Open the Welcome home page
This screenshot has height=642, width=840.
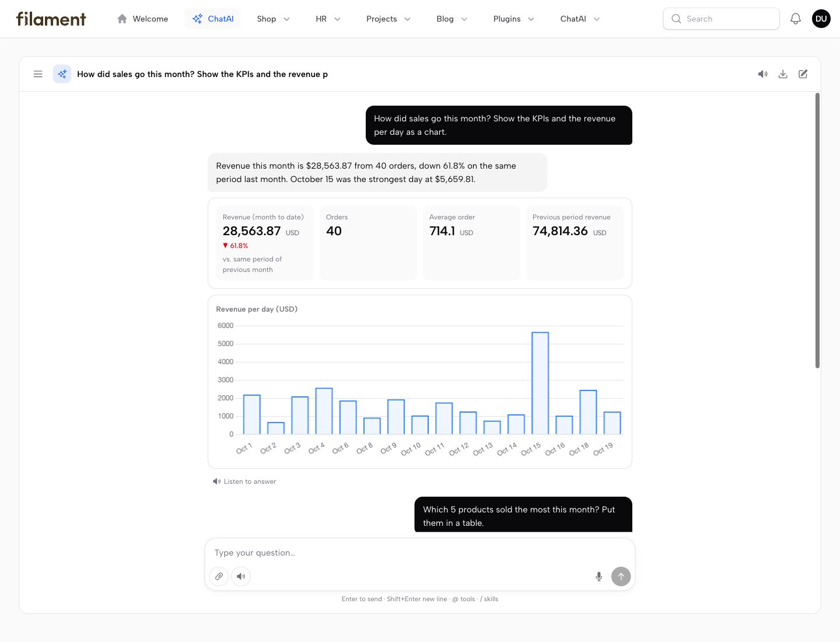coord(143,19)
